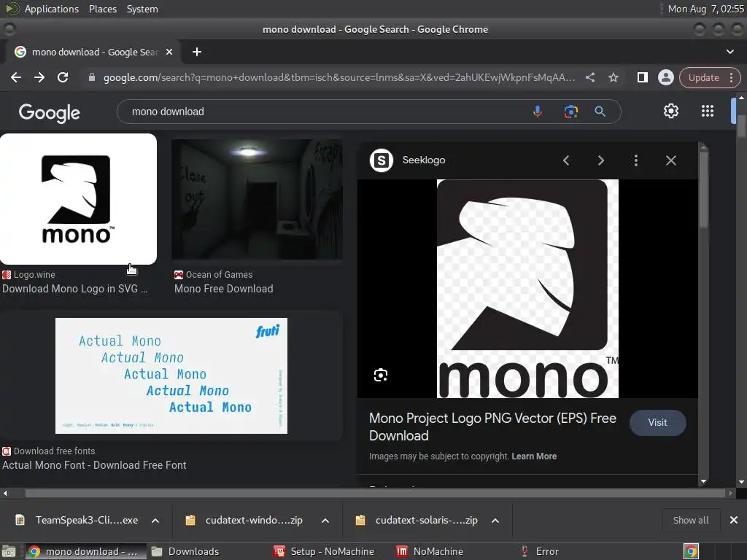This screenshot has width=747, height=560.
Task: Show previous image in preview panel
Action: 566,160
